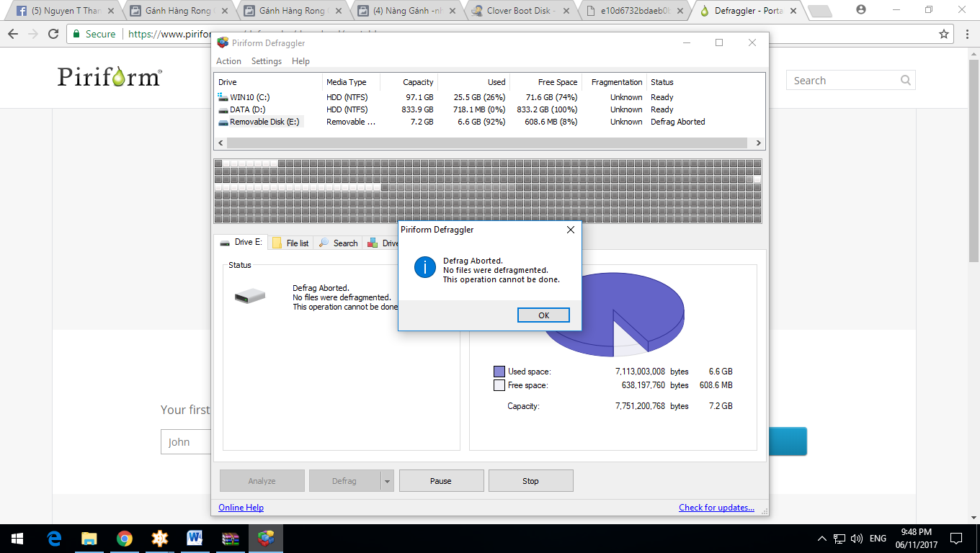Screen dimensions: 980x553
Task: Click the Used space color swatch
Action: point(499,372)
